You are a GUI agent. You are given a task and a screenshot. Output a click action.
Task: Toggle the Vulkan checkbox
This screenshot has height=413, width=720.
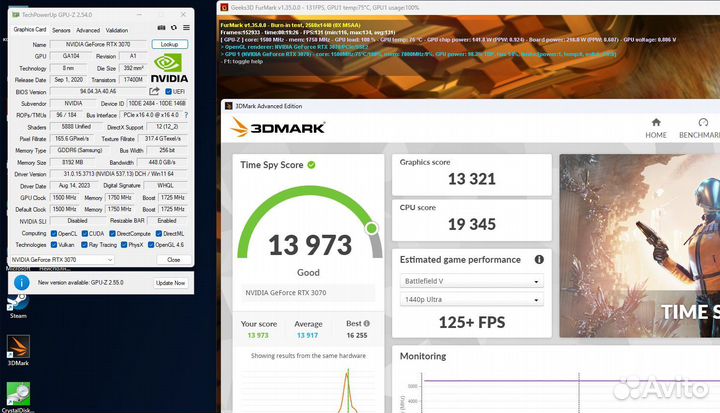tap(54, 245)
